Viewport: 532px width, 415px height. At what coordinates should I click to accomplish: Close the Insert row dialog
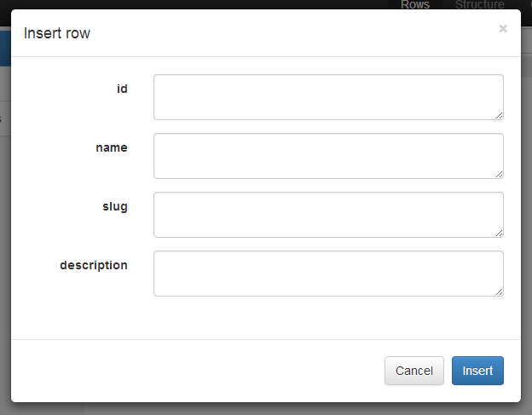pos(503,29)
